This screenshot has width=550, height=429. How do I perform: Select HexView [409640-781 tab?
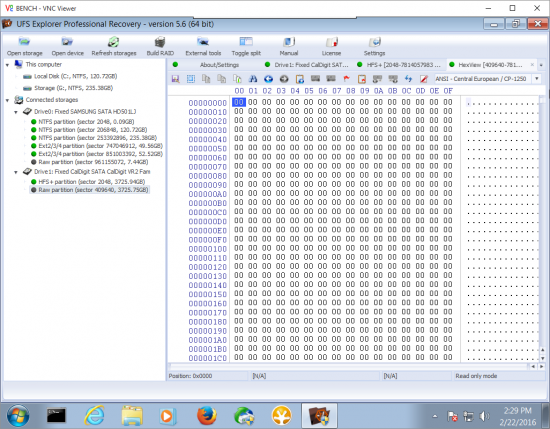(x=490, y=65)
